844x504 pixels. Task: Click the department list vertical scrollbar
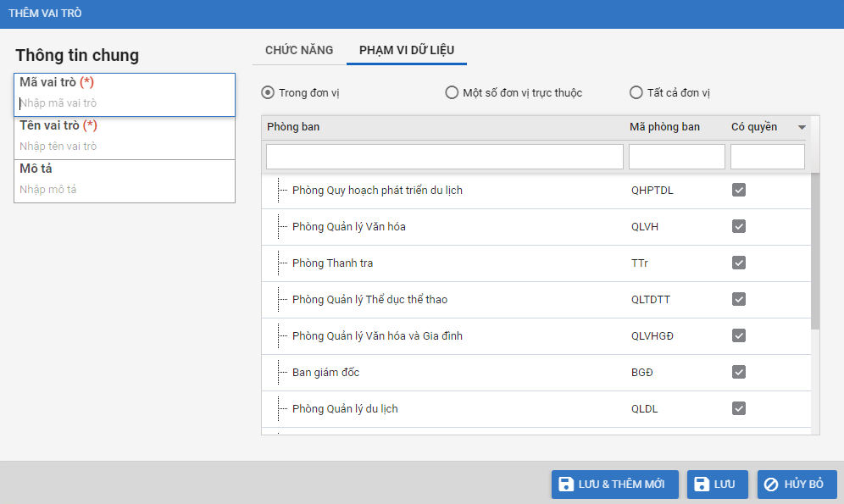(815, 250)
